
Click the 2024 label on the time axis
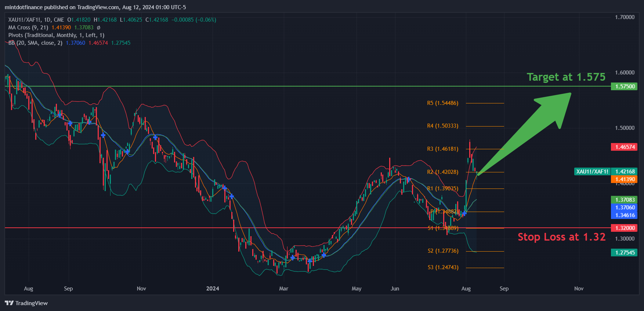click(x=213, y=289)
